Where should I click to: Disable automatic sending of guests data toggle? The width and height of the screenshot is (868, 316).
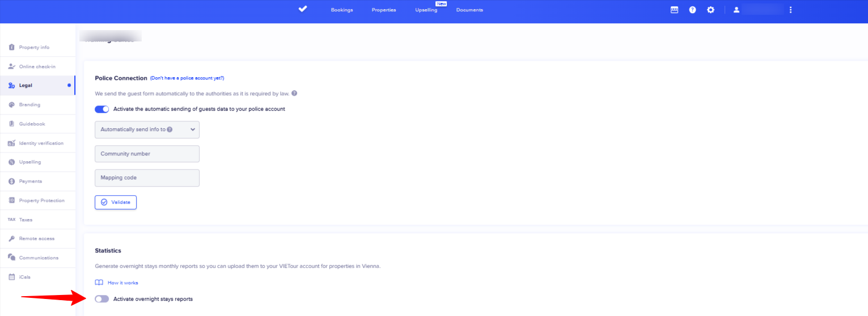[101, 109]
